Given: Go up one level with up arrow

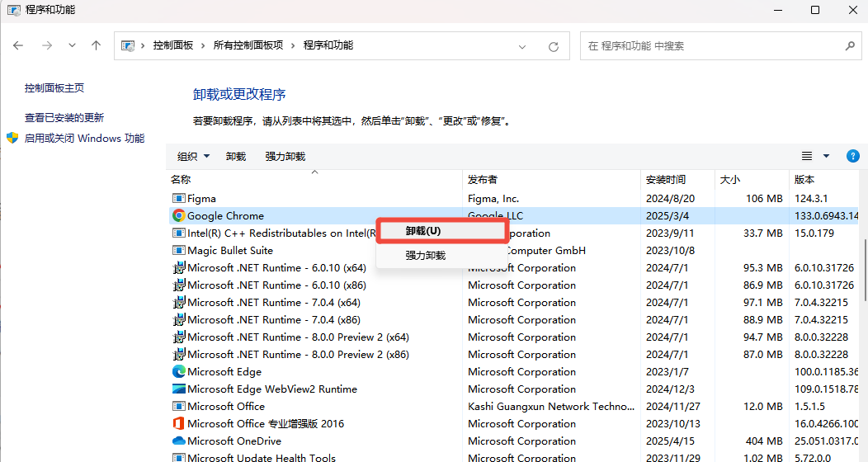Looking at the screenshot, I should point(97,45).
